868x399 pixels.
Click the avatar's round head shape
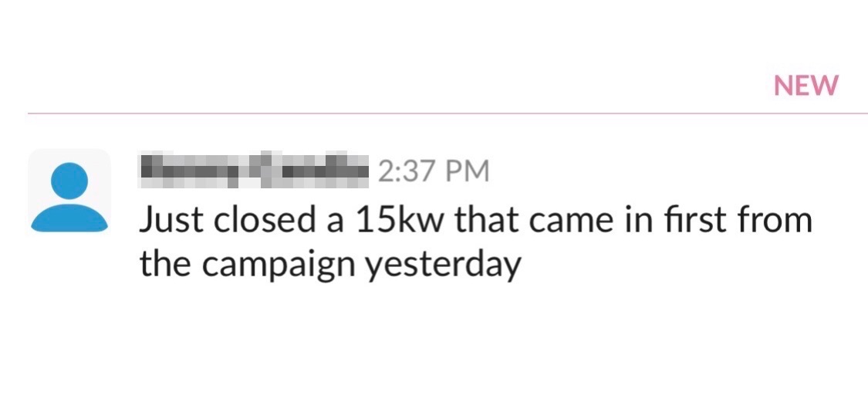pyautogui.click(x=69, y=179)
